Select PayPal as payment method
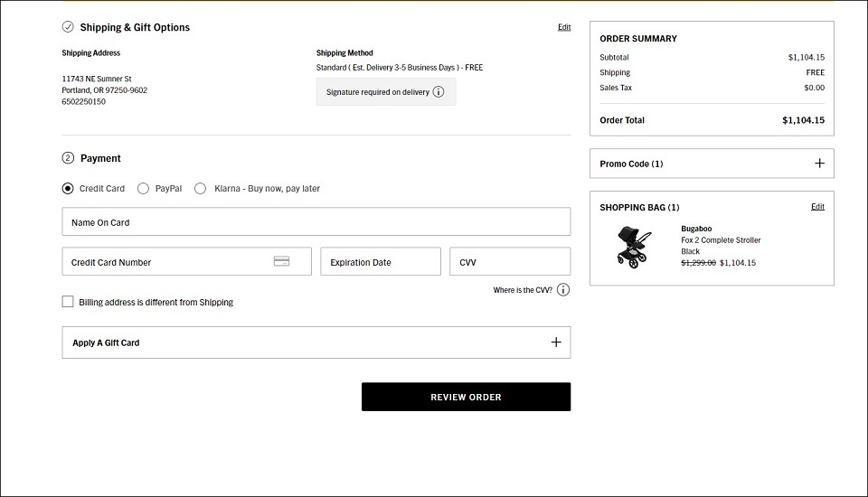The width and height of the screenshot is (868, 497). tap(144, 189)
